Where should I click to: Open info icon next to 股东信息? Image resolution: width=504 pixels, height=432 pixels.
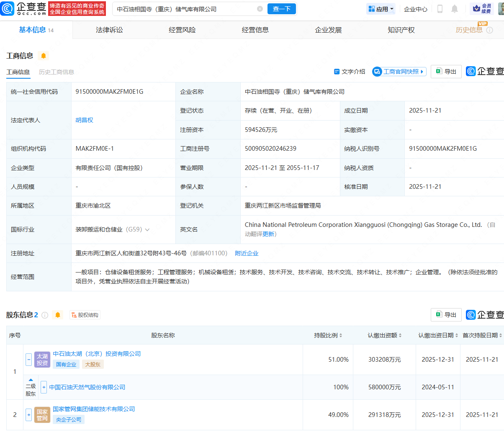point(45,315)
